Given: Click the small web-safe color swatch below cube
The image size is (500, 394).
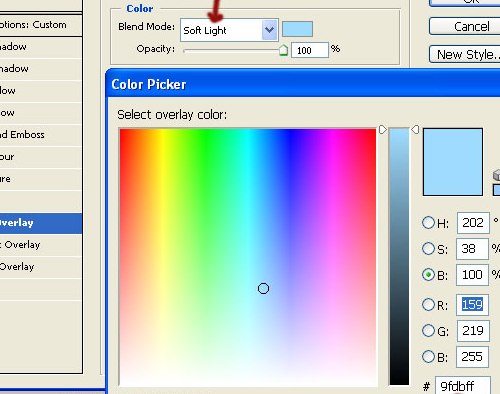Looking at the screenshot, I should pos(497,190).
